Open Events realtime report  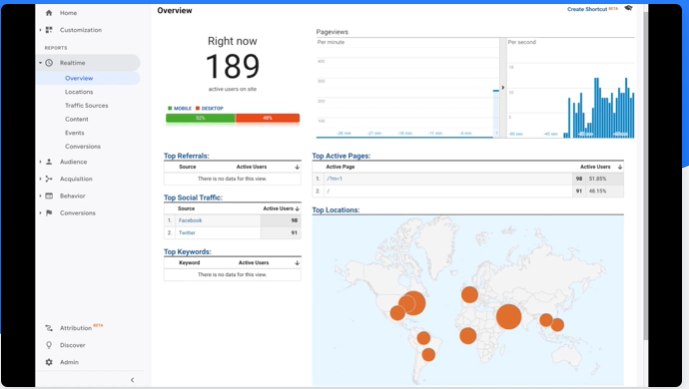point(75,133)
